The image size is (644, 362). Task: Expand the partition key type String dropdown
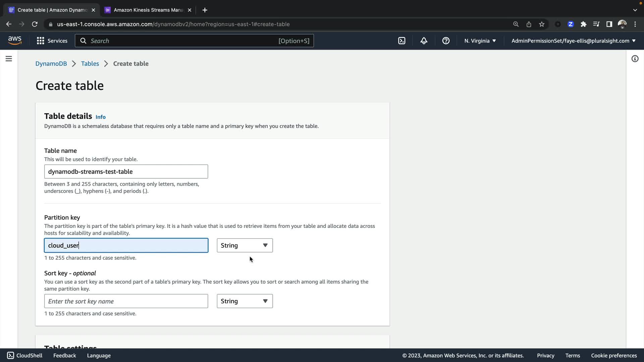(245, 245)
